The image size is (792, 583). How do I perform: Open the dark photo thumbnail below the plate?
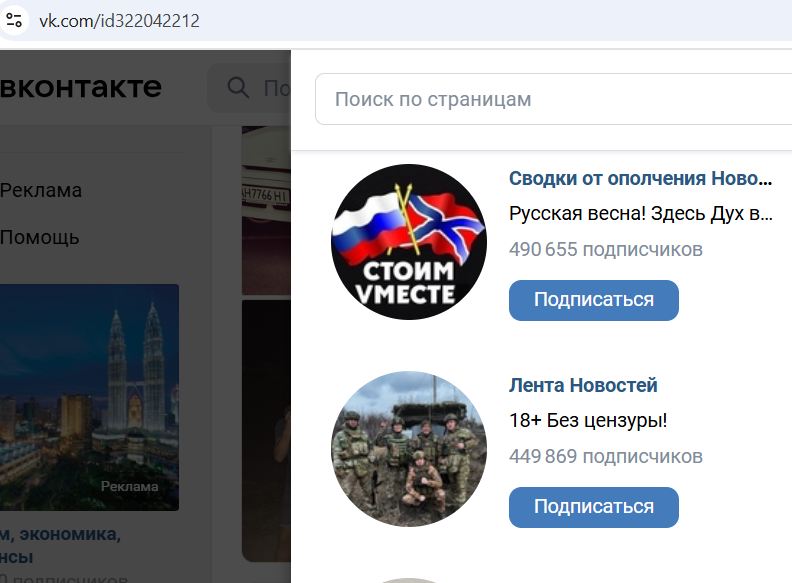[266, 431]
